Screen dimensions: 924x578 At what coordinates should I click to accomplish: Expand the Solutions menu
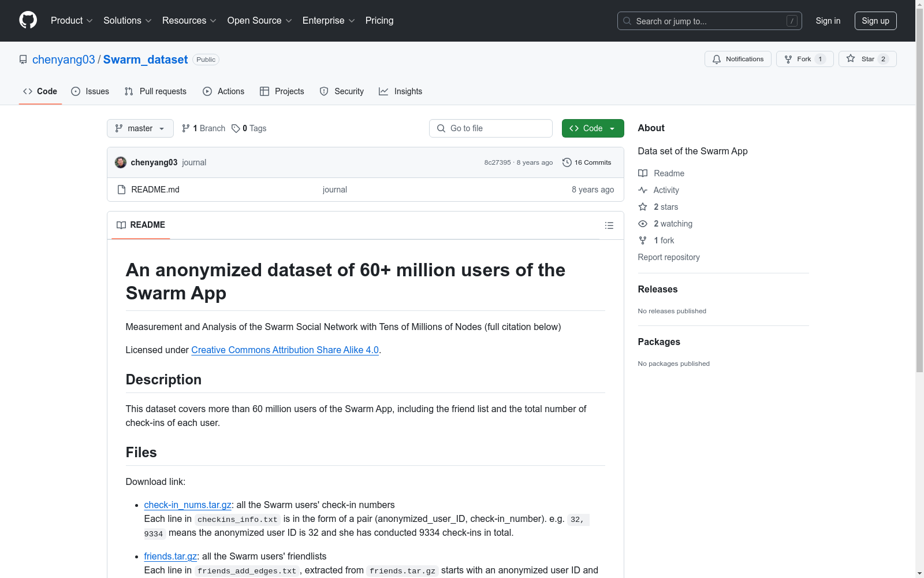point(127,20)
